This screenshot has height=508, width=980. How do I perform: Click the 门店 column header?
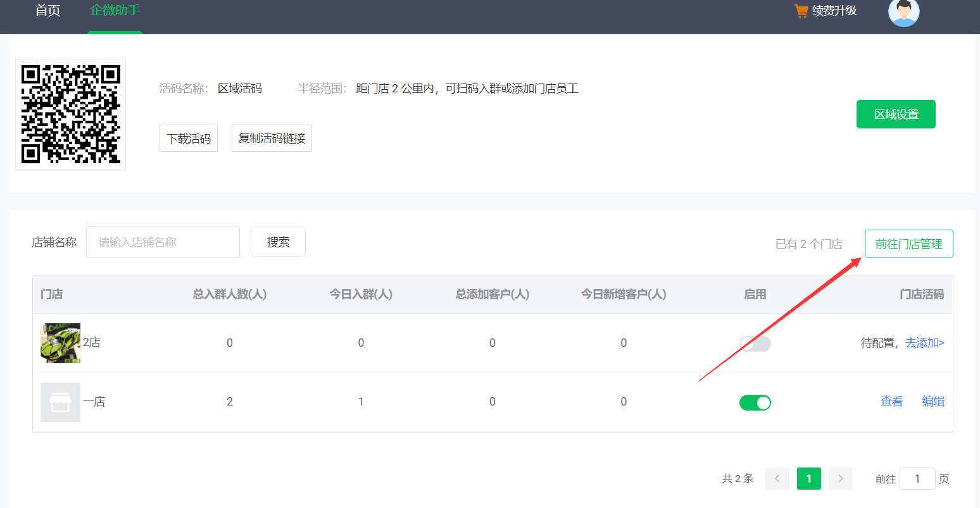(52, 294)
